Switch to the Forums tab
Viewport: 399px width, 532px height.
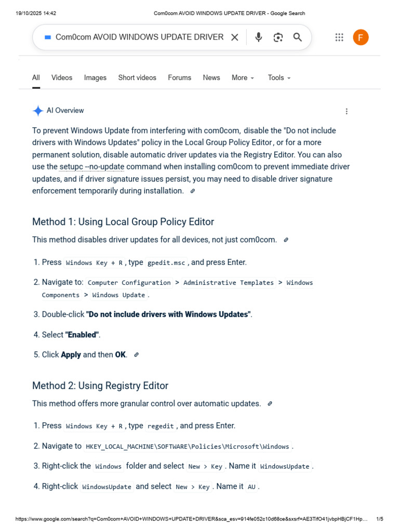[179, 78]
